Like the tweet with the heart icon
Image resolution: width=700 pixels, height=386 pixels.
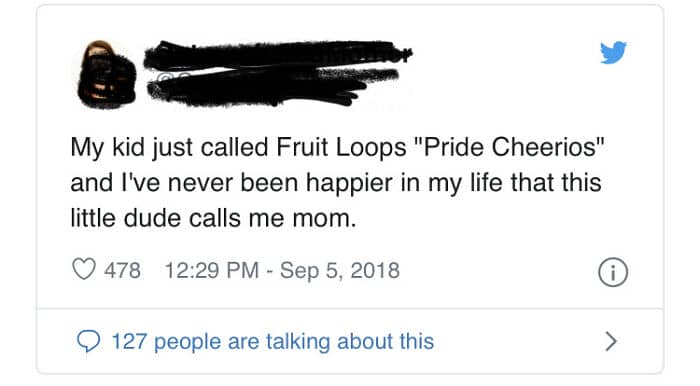[84, 270]
